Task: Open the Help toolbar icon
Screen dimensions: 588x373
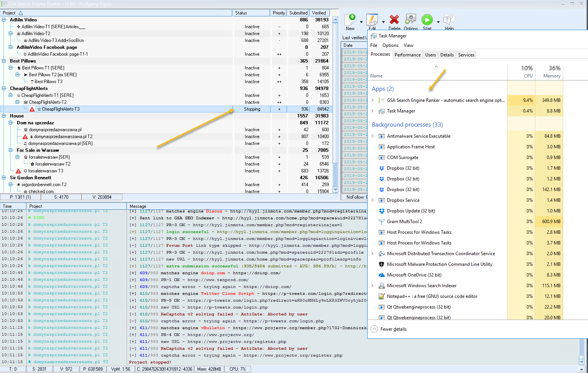Action: (449, 19)
